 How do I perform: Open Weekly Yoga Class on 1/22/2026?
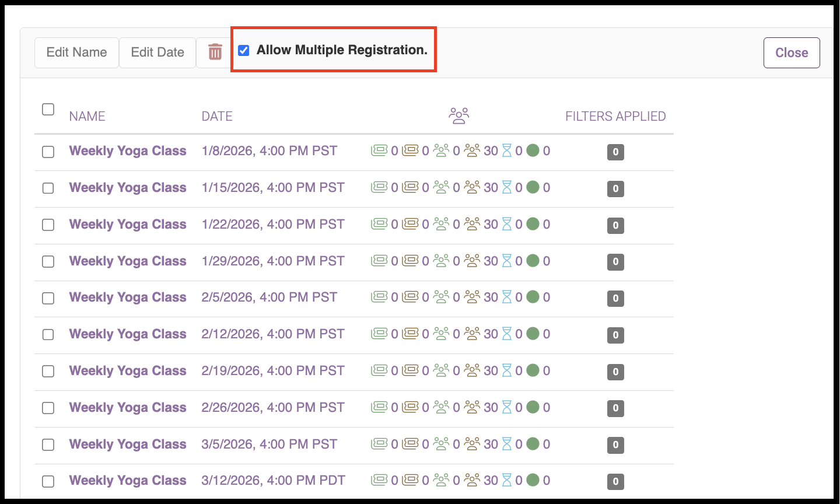click(128, 225)
